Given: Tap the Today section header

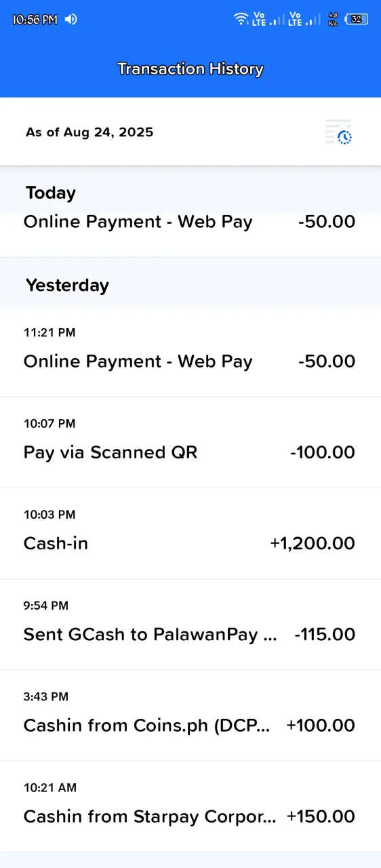Looking at the screenshot, I should tap(51, 193).
